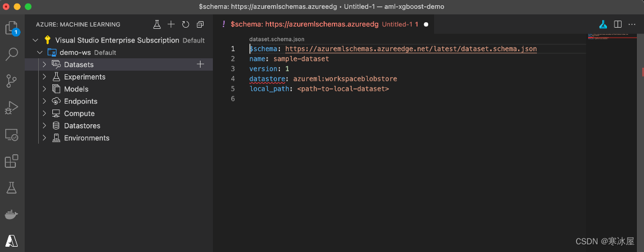Open the dataset schema URL link
This screenshot has width=644, height=252.
[x=411, y=49]
